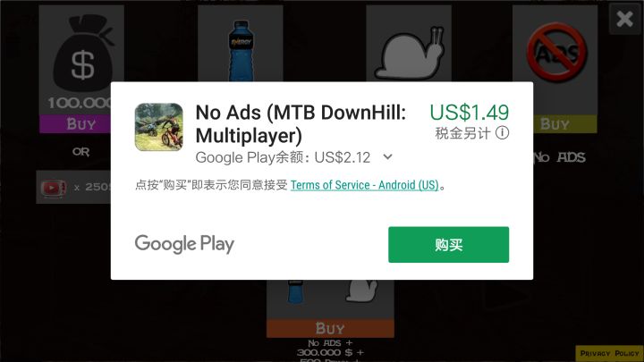The width and height of the screenshot is (644, 362).
Task: Tap the small bottle icon in bundle card
Action: pyautogui.click(x=296, y=291)
